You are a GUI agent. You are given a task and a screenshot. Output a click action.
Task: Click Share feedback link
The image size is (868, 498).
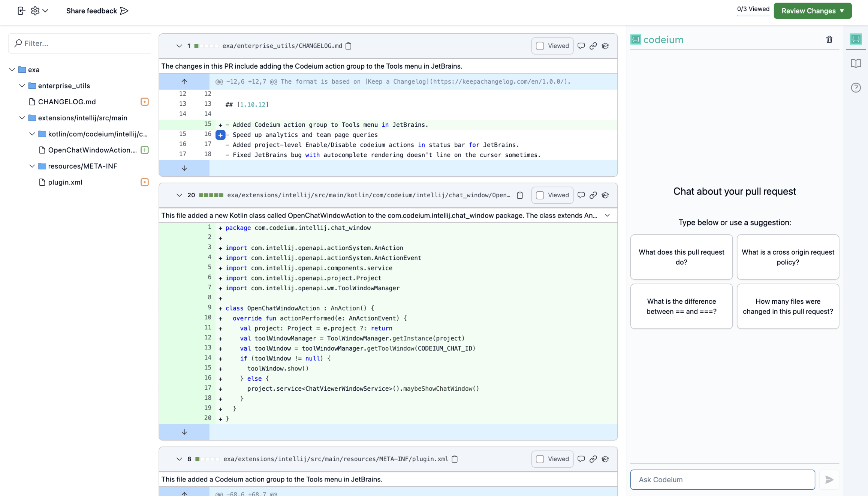pyautogui.click(x=97, y=11)
